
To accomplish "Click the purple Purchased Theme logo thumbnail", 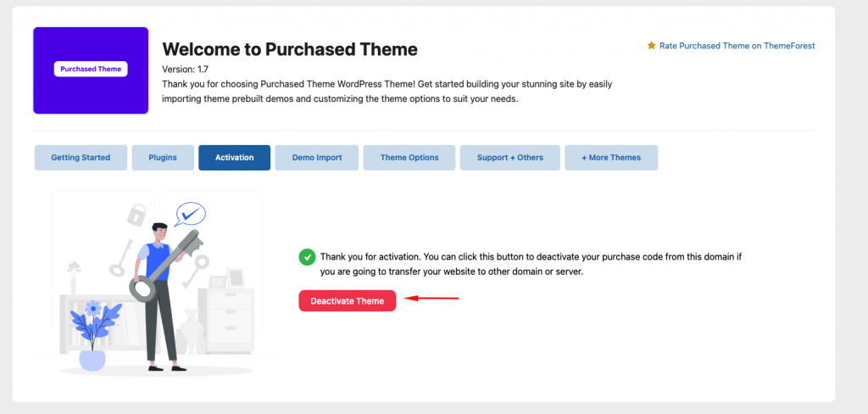I will tap(91, 70).
